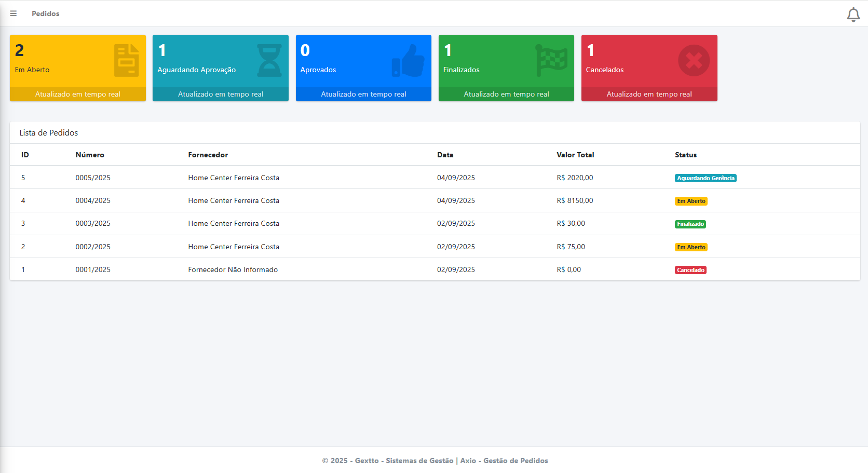Click the Fornecedor column header
This screenshot has width=868, height=473.
coord(208,155)
